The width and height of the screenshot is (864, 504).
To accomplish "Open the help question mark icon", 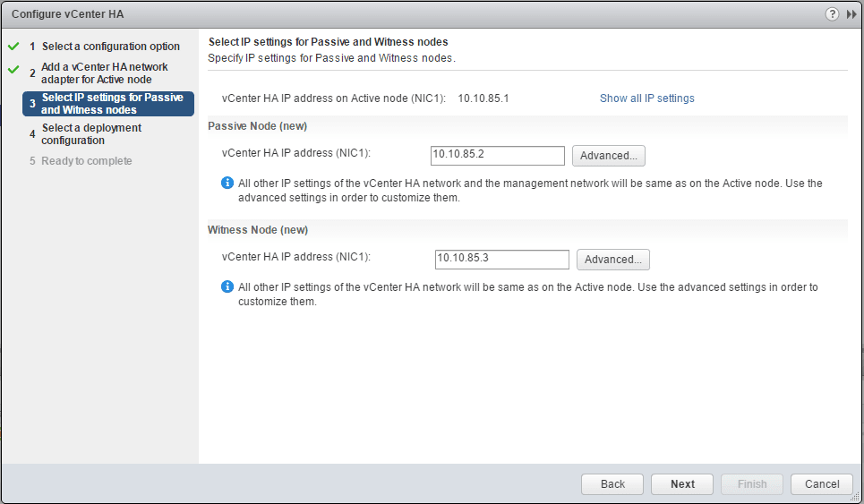I will pos(833,14).
